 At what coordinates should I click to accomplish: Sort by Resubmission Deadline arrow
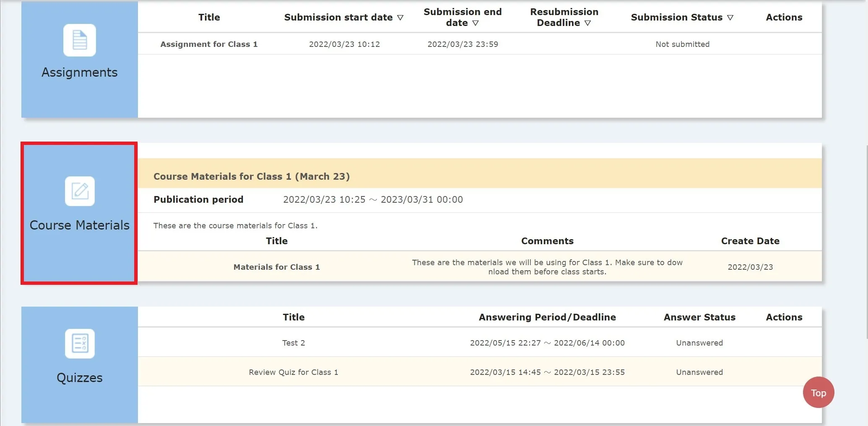(587, 23)
